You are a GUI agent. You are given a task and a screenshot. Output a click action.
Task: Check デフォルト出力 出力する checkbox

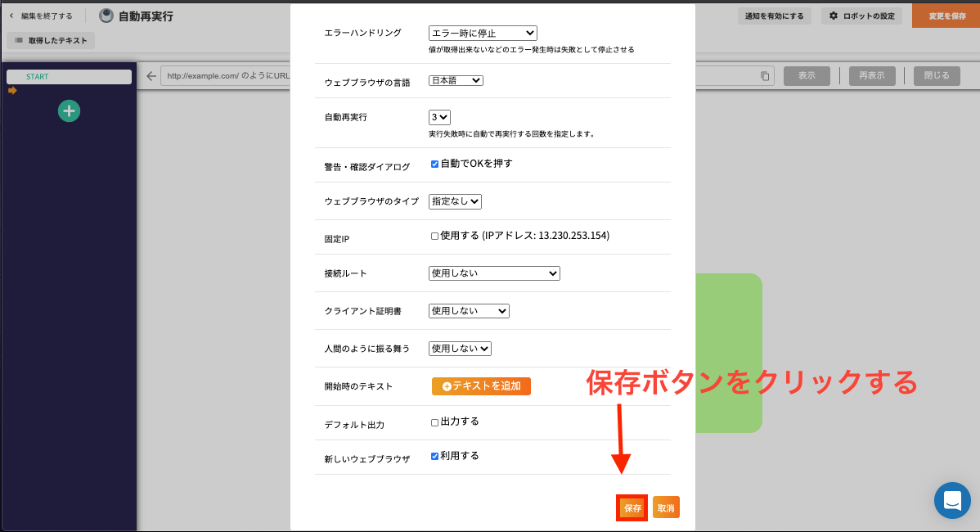click(x=434, y=422)
